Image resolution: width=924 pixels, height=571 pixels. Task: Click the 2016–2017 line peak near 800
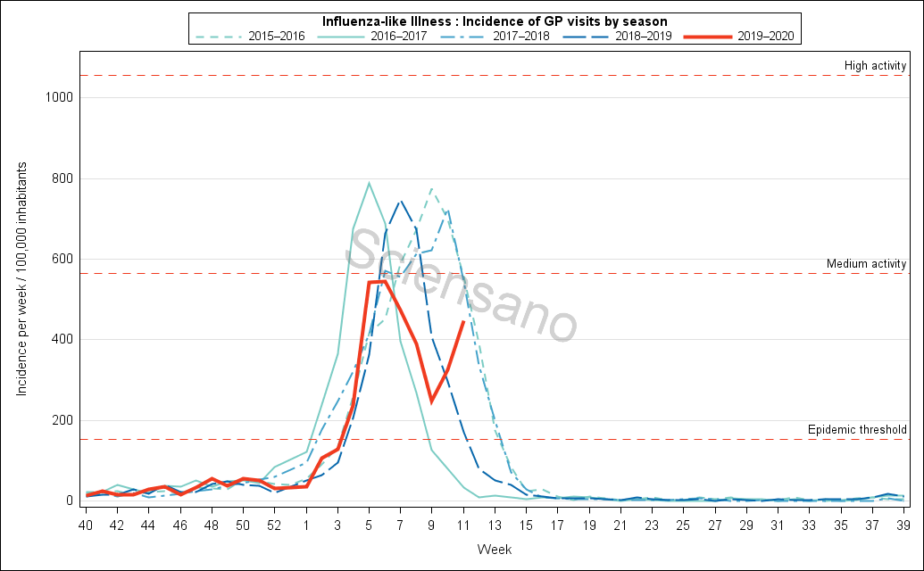(x=369, y=183)
